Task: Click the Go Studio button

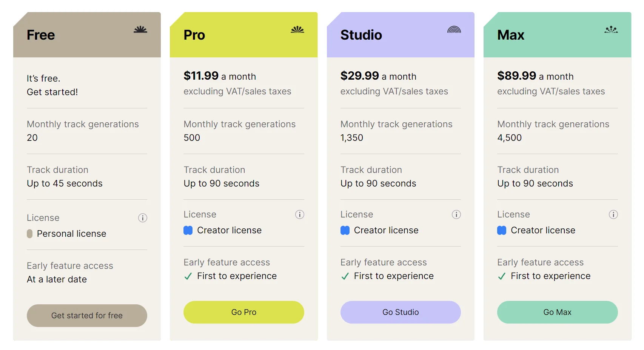Action: tap(401, 312)
